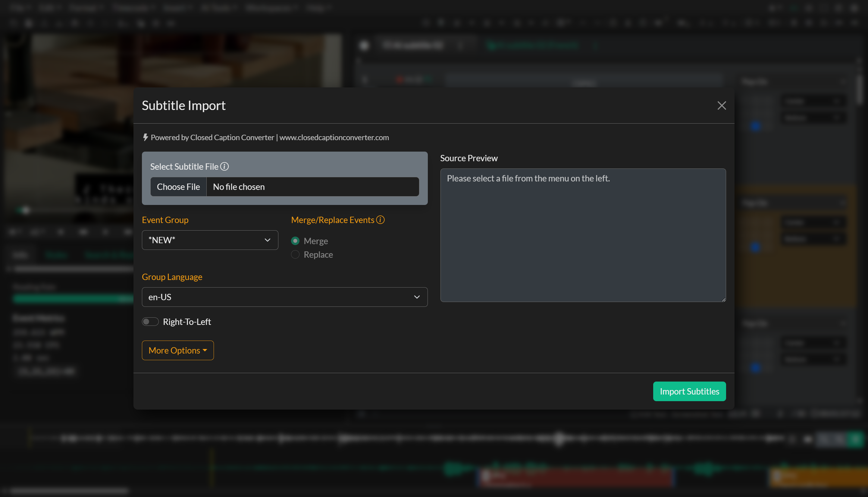Image resolution: width=868 pixels, height=497 pixels.
Task: Click the green progress bar in the left panel
Action: point(73,298)
